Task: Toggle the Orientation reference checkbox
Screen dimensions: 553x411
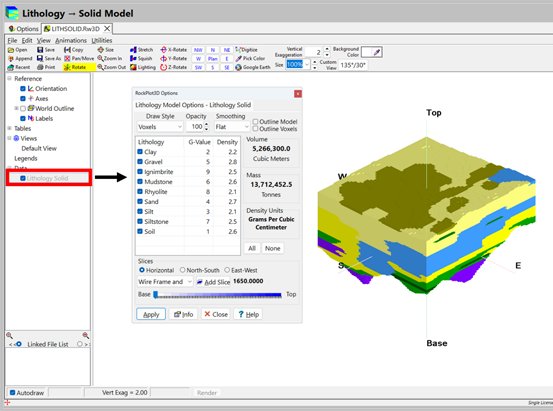Action: [x=23, y=89]
